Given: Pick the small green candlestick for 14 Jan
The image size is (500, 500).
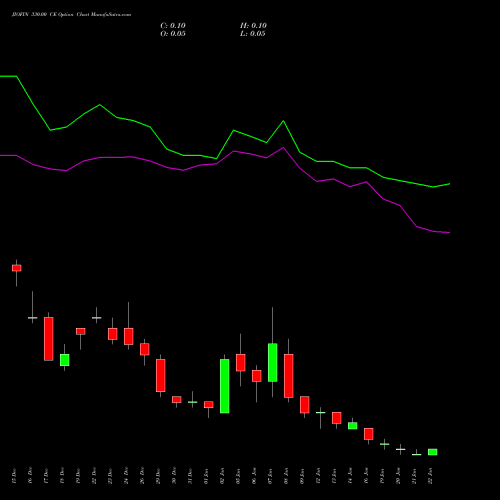Looking at the screenshot, I should point(353,426).
